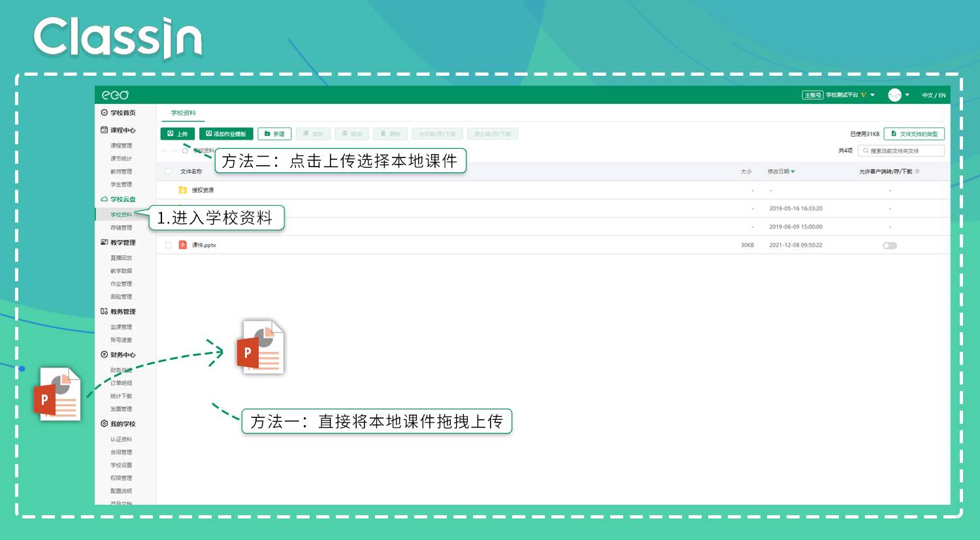
Task: Click the yellow V badge in the header
Action: pos(864,95)
